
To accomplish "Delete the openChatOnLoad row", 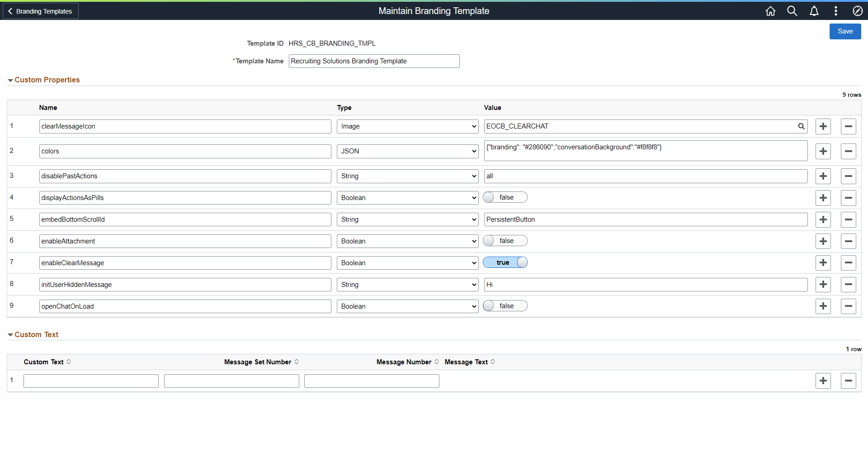I will point(848,306).
